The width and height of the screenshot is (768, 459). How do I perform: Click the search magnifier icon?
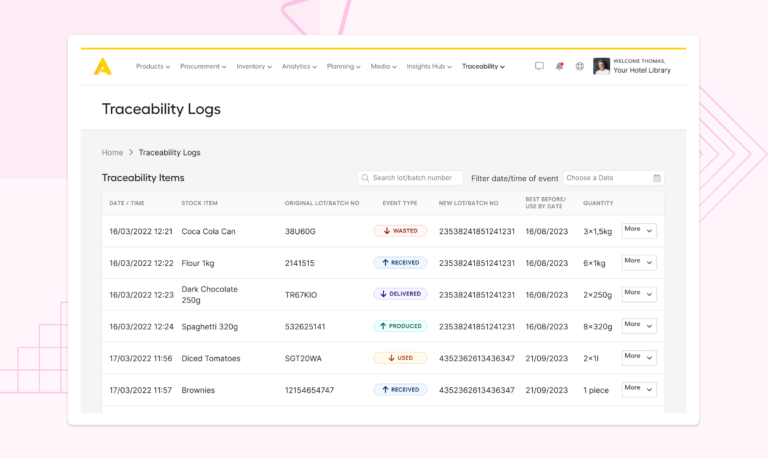pos(366,178)
